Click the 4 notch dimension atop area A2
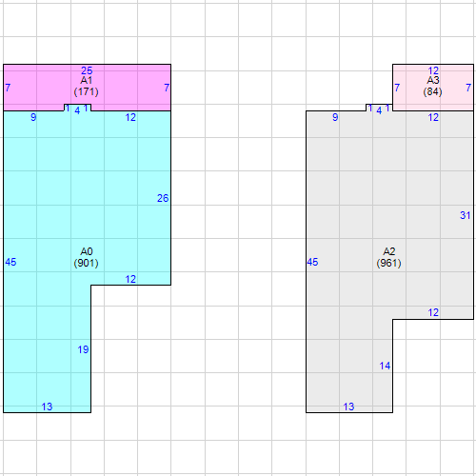This screenshot has height=476, width=476. tap(379, 110)
